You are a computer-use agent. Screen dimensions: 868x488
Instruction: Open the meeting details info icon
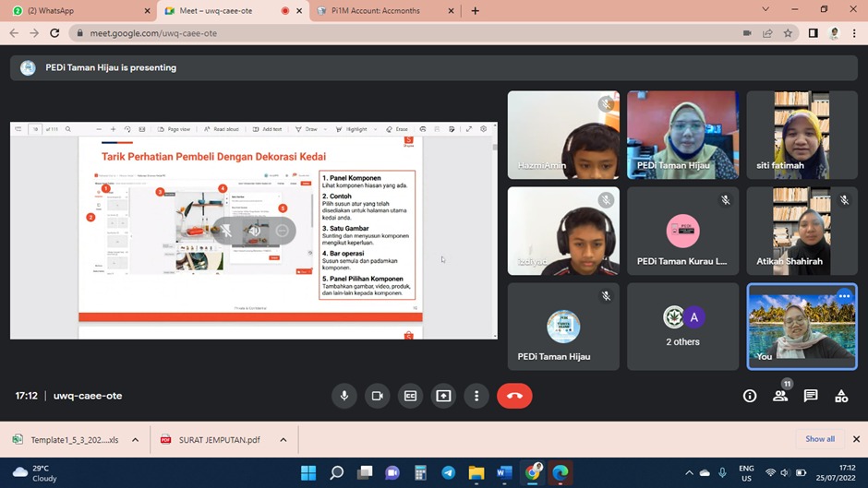click(x=750, y=396)
